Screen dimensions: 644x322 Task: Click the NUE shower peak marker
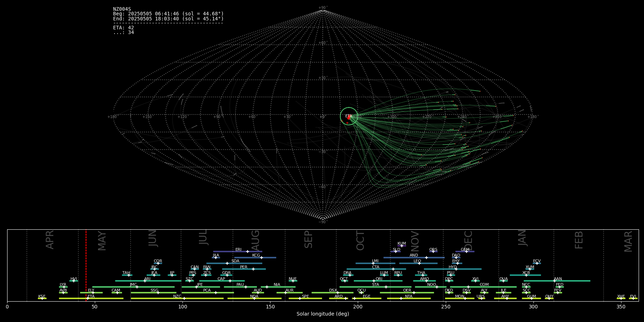pyautogui.click(x=293, y=281)
